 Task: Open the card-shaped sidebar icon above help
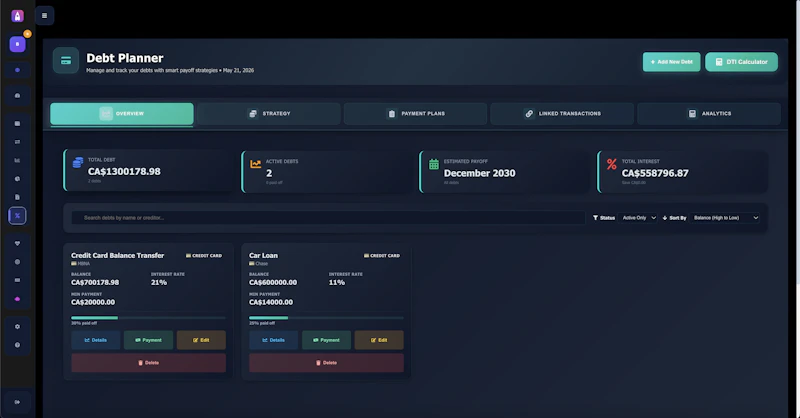pyautogui.click(x=17, y=280)
